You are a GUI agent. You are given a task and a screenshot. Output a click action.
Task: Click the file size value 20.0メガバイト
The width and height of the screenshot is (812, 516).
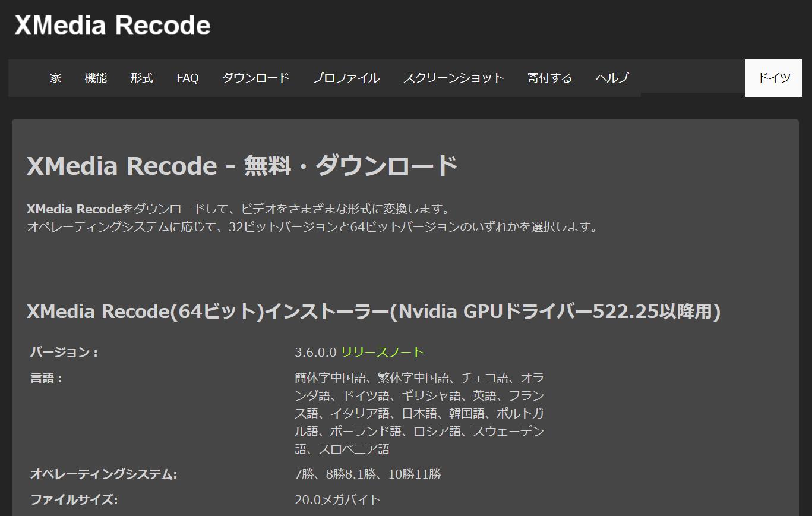pos(337,500)
